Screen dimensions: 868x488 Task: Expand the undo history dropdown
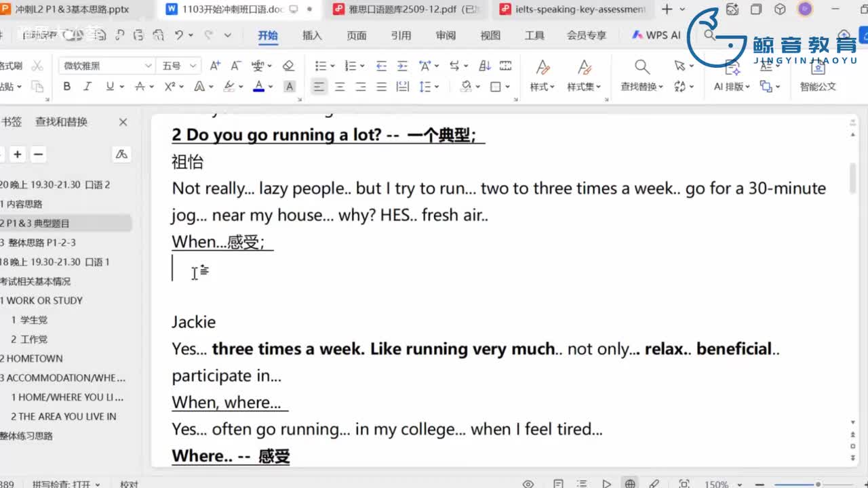pos(191,35)
